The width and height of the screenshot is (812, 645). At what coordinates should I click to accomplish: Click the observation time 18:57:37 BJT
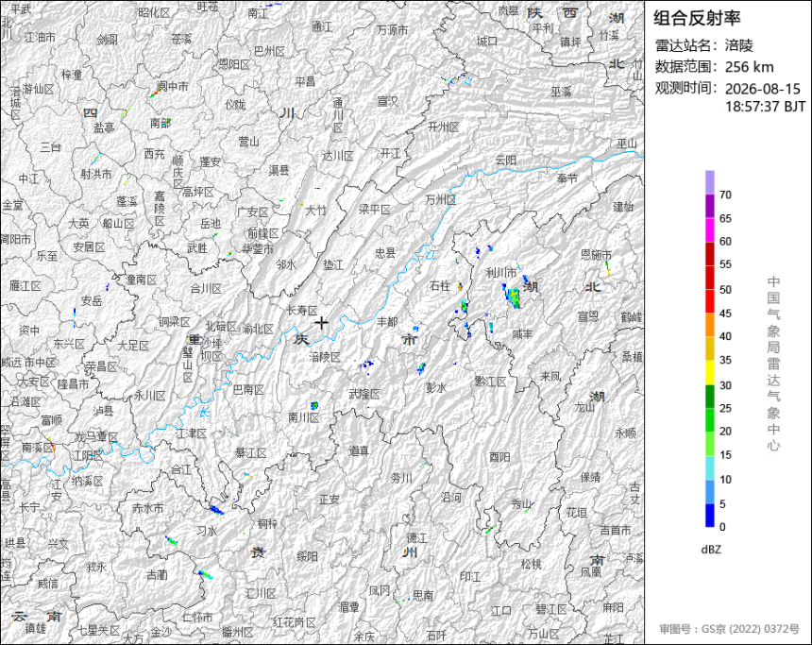765,107
